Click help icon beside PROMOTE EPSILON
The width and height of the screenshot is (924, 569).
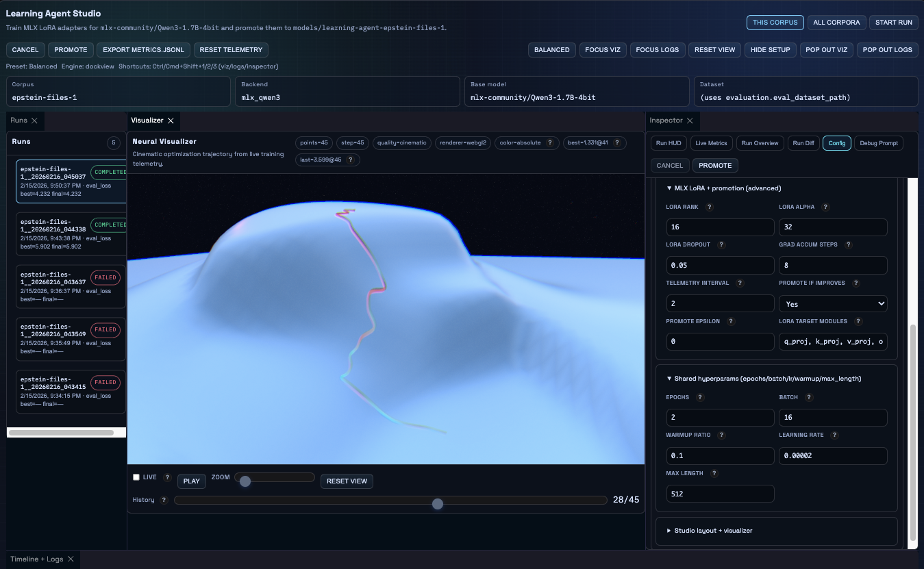pos(730,321)
